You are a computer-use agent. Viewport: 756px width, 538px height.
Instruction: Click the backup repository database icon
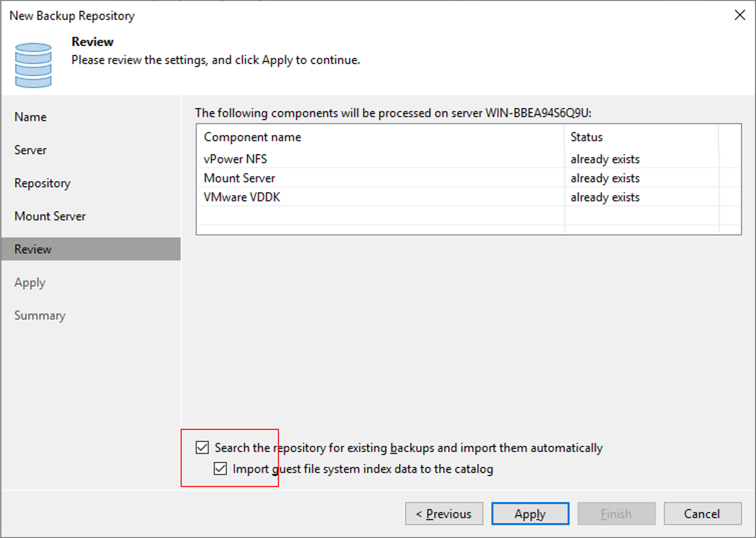click(33, 65)
